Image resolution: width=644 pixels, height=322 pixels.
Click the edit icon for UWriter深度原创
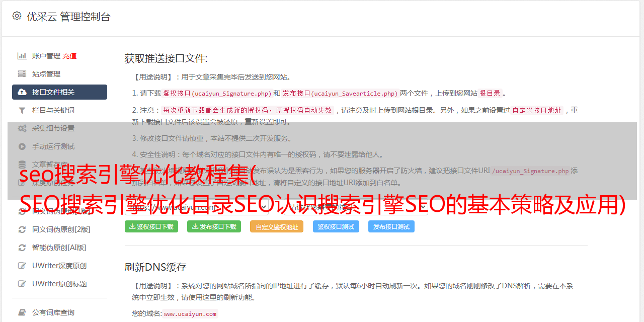[x=22, y=266]
